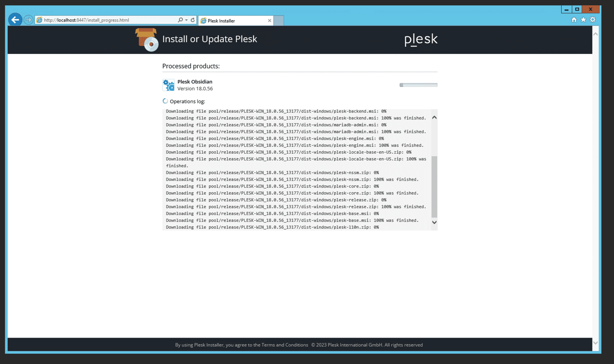Click the plesk brand logo in header
614x364 pixels.
coord(421,39)
